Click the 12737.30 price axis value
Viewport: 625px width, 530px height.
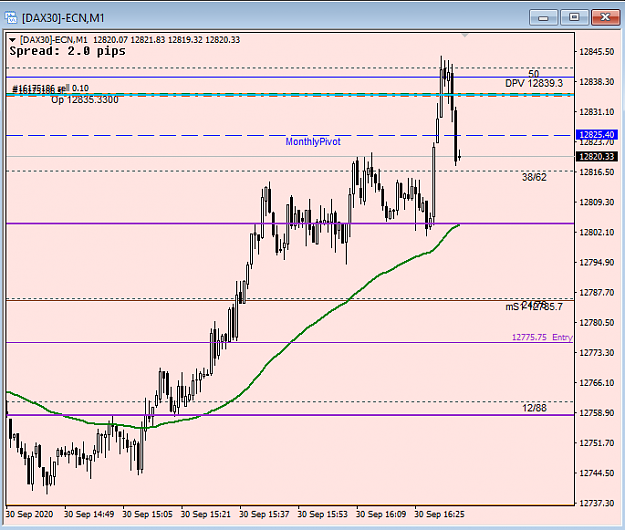pos(596,503)
